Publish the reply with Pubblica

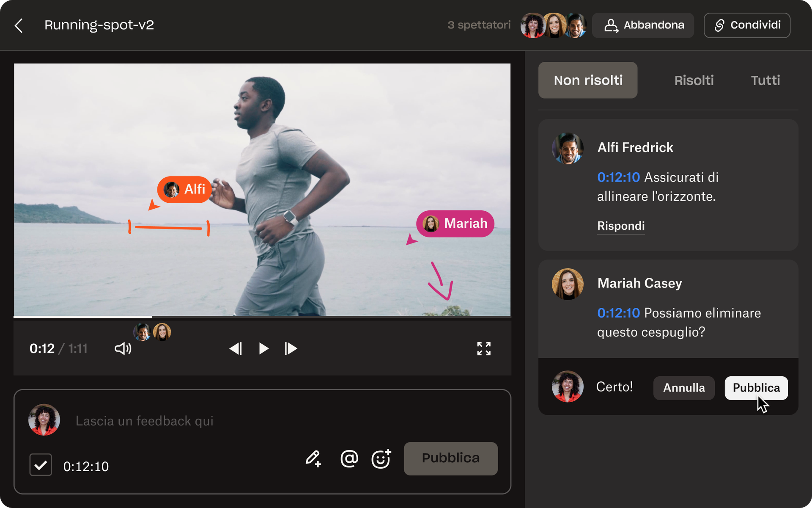click(756, 387)
